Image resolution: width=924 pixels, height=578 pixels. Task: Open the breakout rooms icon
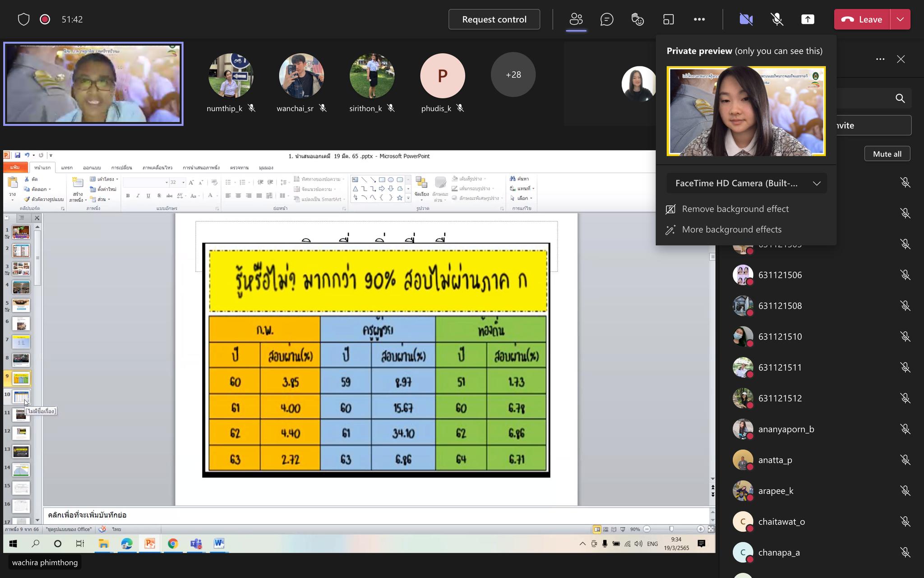click(x=668, y=19)
